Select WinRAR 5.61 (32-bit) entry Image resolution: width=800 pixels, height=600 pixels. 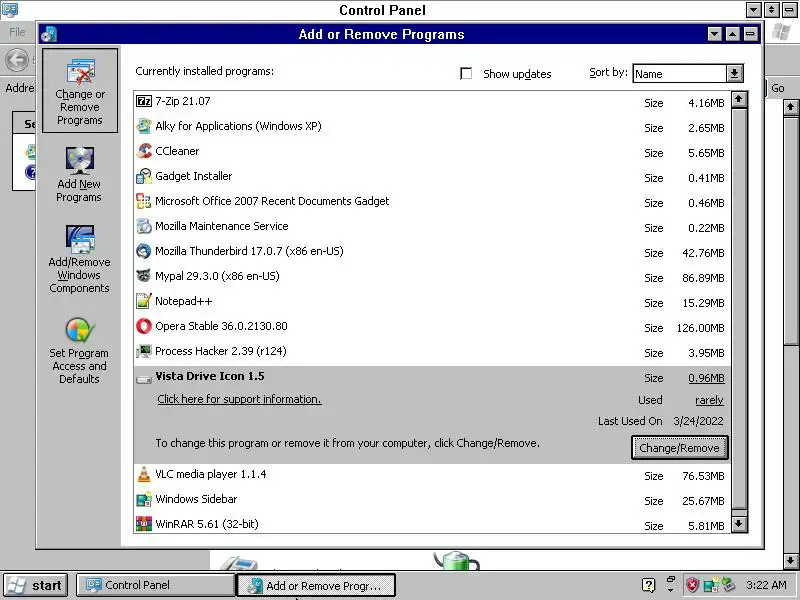point(432,524)
